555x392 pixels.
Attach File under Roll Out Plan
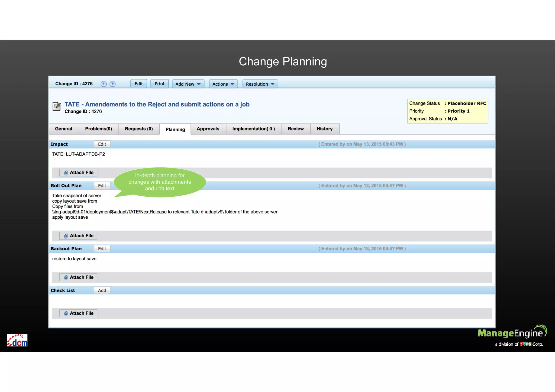(x=78, y=236)
